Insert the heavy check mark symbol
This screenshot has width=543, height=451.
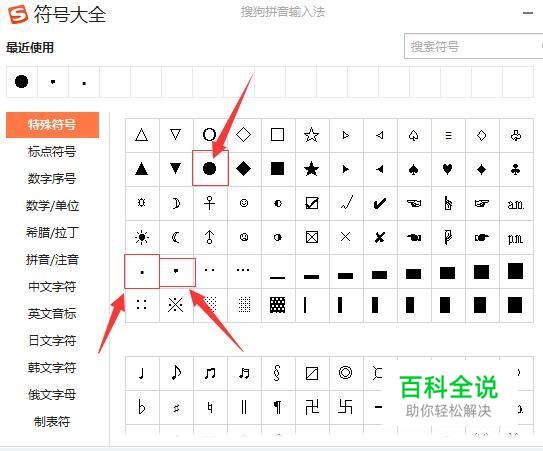[x=380, y=203]
